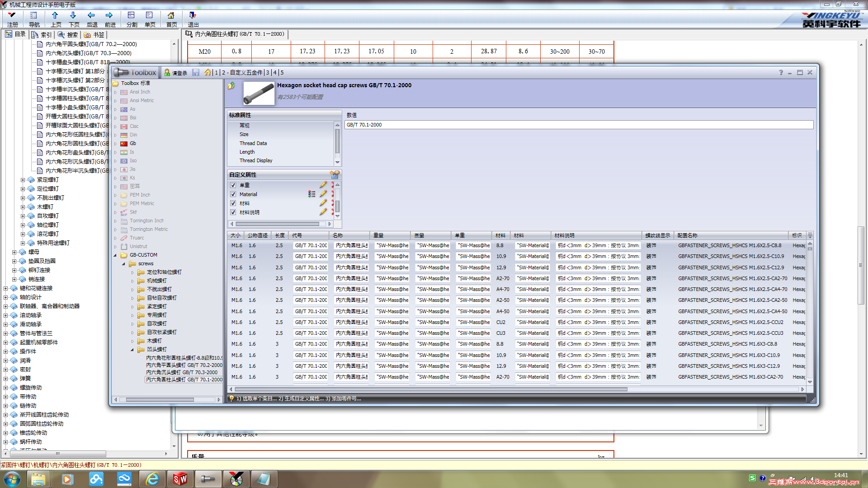The width and height of the screenshot is (868, 488).
Task: Switch to the 搜索 search tab
Action: [68, 34]
